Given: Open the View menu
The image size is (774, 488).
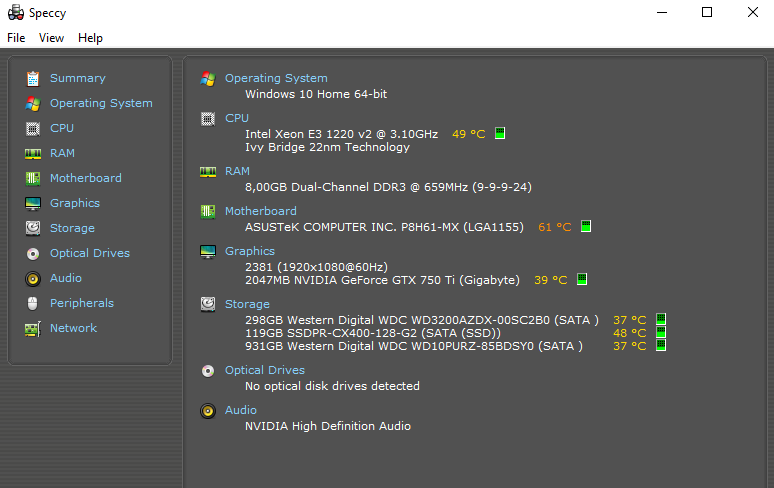Looking at the screenshot, I should pos(51,38).
